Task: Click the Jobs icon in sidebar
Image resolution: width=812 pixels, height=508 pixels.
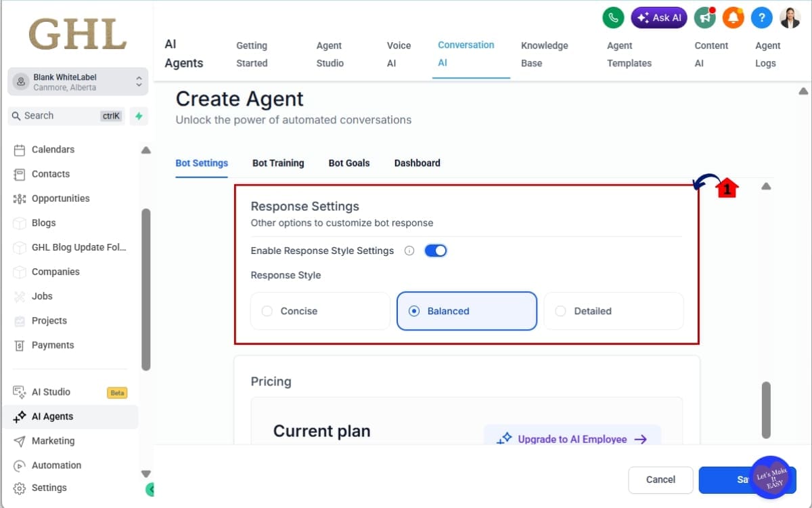Action: tap(19, 296)
